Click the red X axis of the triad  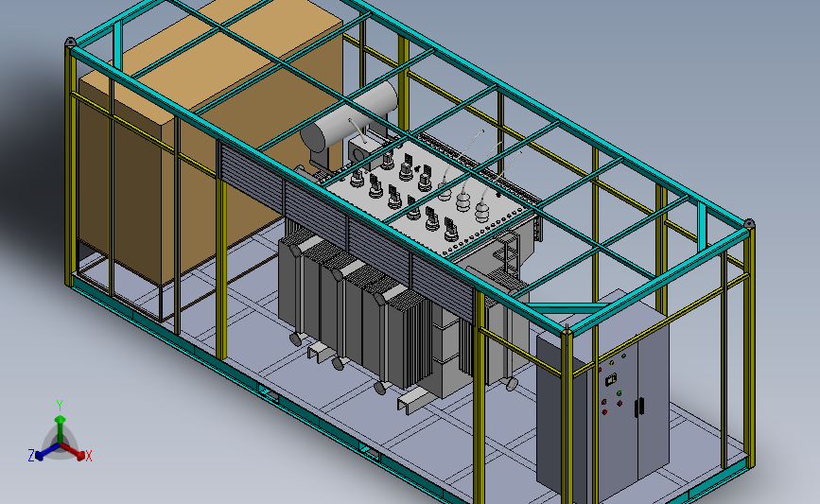pyautogui.click(x=74, y=452)
